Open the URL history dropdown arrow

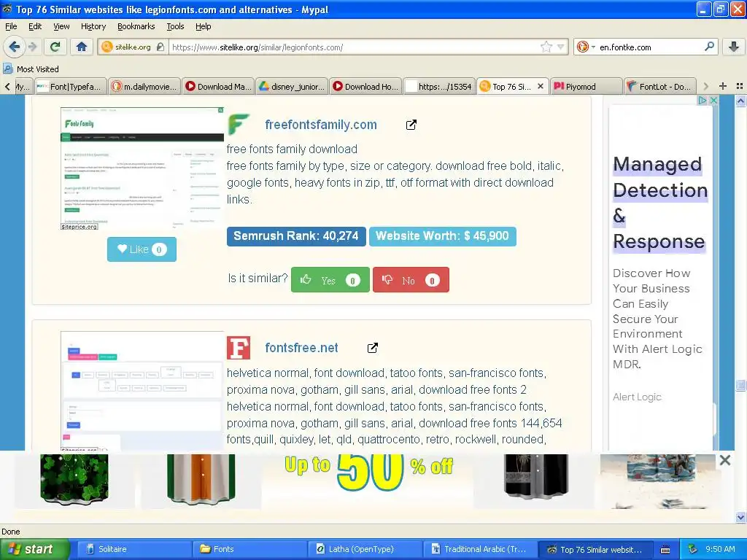pyautogui.click(x=561, y=47)
